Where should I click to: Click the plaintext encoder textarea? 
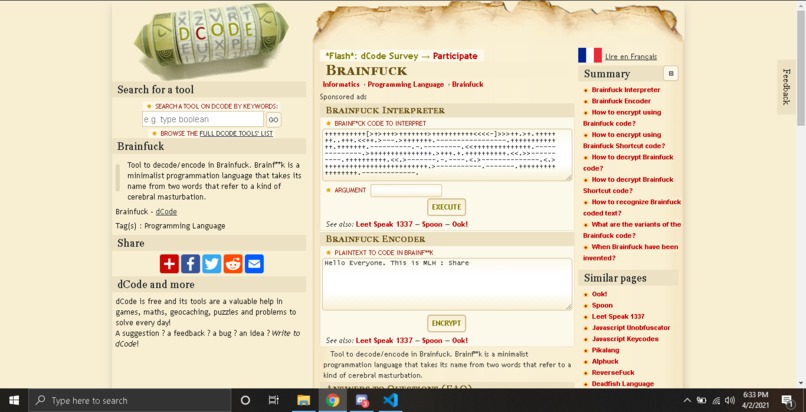447,284
